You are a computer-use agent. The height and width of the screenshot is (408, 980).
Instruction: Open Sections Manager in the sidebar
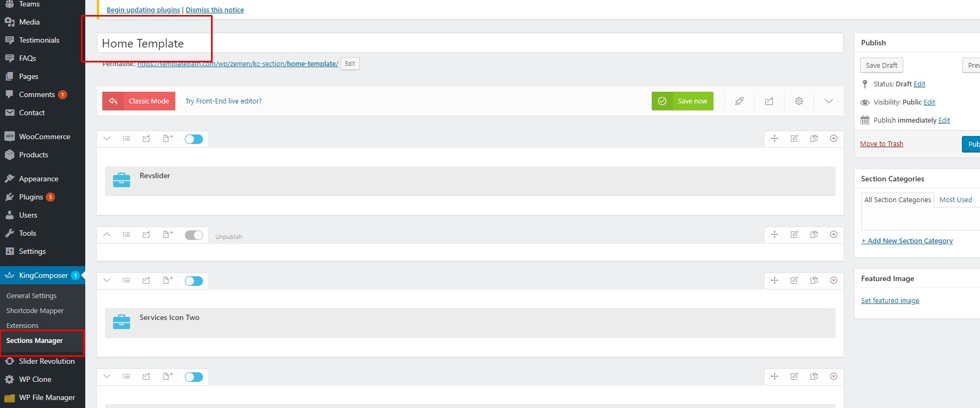pyautogui.click(x=35, y=341)
